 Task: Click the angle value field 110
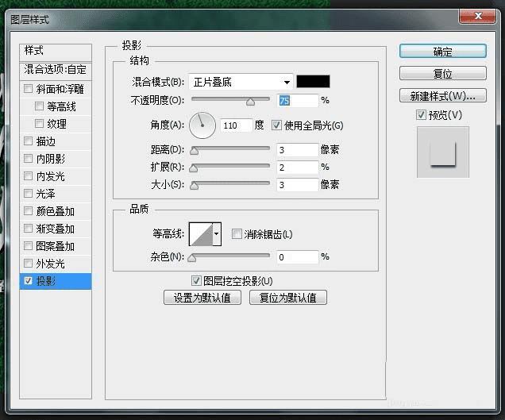(236, 125)
